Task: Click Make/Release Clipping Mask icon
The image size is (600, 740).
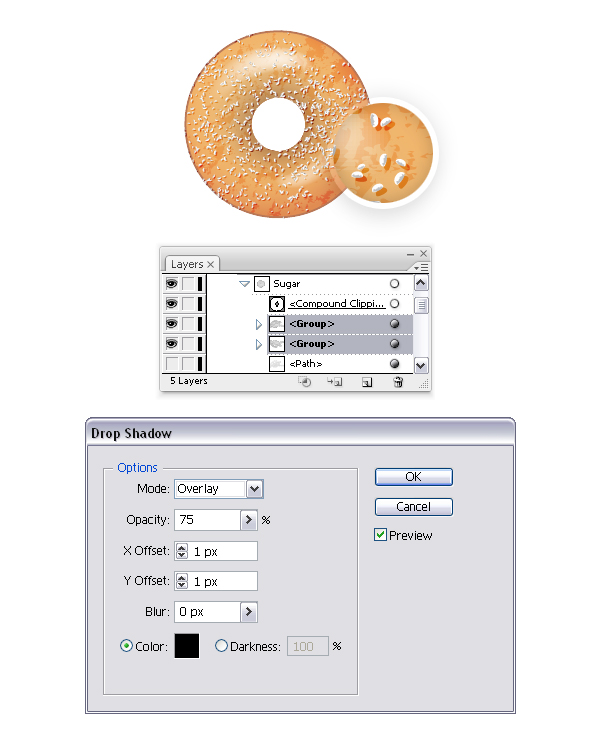Action: [x=305, y=382]
